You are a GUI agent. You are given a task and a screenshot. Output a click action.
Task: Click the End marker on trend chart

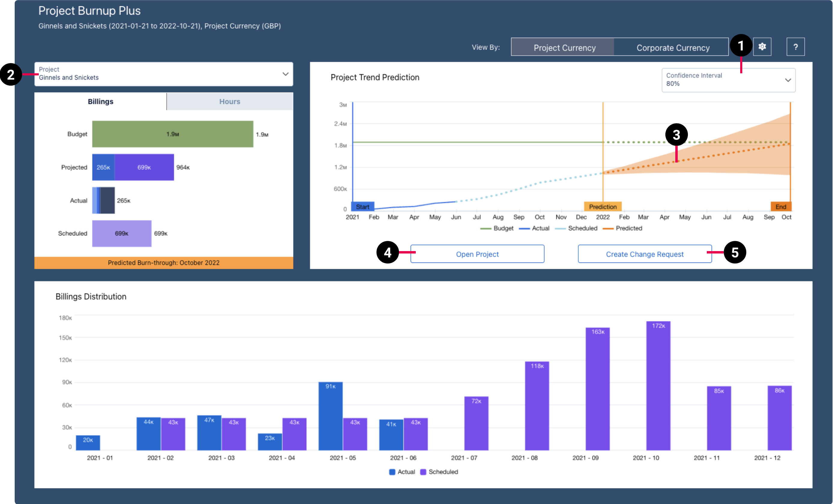pyautogui.click(x=781, y=207)
